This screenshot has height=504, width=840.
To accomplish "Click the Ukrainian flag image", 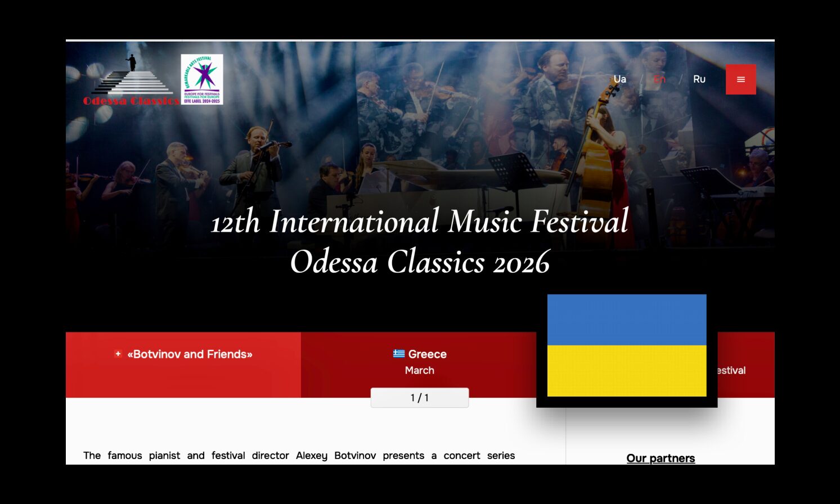I will 626,345.
